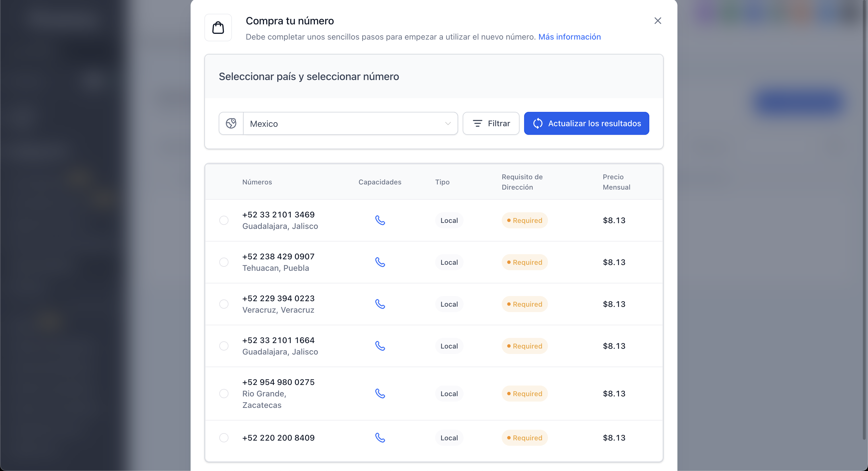
Task: Select the Tehuacan, Puebla number radio button
Action: [224, 262]
